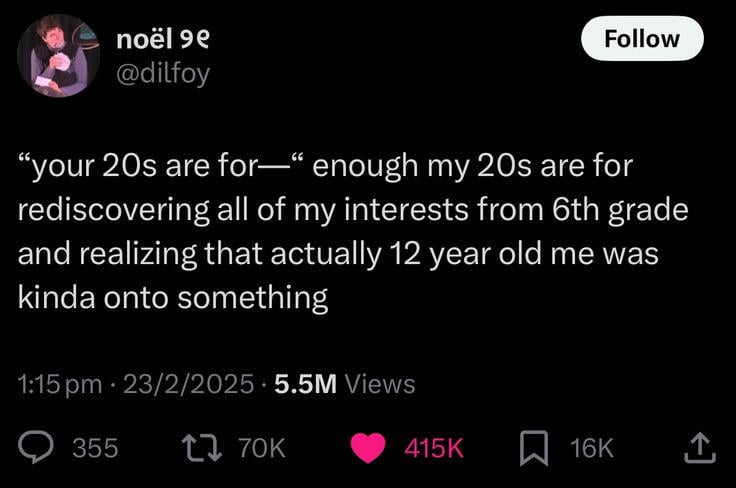This screenshot has width=736, height=488.
Task: Open noël's profile picture
Action: [x=59, y=55]
